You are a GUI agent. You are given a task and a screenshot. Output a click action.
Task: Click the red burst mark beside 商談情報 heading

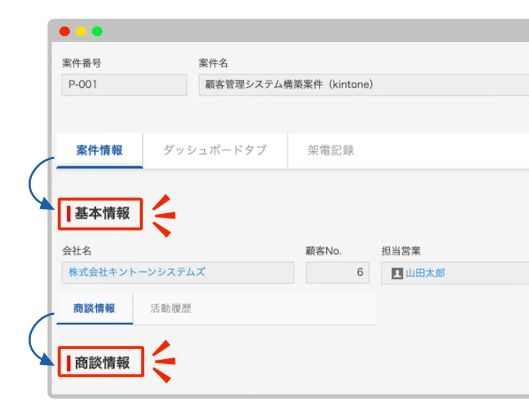163,362
